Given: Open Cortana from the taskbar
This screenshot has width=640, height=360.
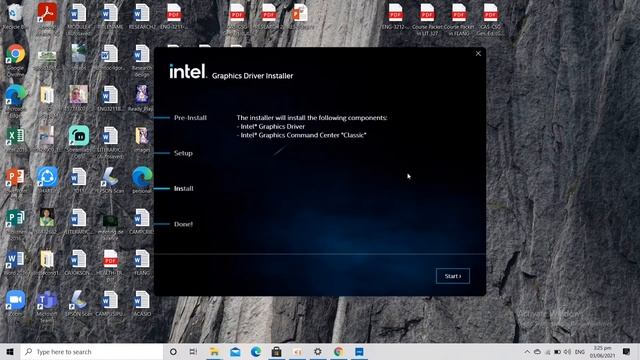Looking at the screenshot, I should pos(173,352).
